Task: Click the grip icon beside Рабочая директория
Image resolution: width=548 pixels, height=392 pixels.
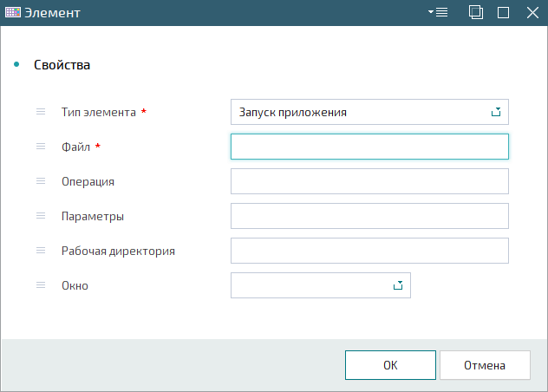Action: [41, 250]
